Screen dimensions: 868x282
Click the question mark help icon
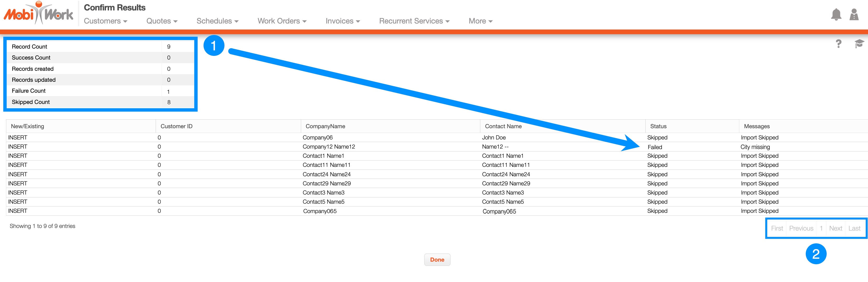(838, 44)
